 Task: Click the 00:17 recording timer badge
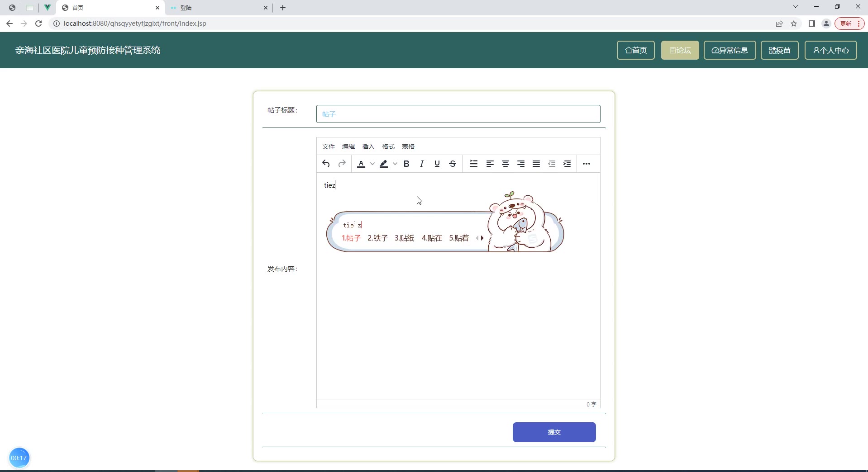pos(19,458)
